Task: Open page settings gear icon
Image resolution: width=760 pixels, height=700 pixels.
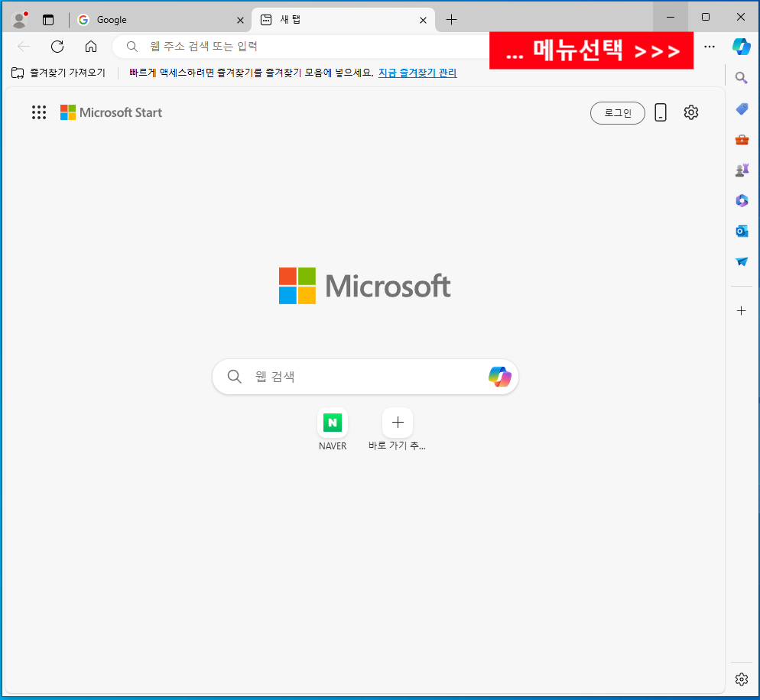Action: pyautogui.click(x=690, y=112)
